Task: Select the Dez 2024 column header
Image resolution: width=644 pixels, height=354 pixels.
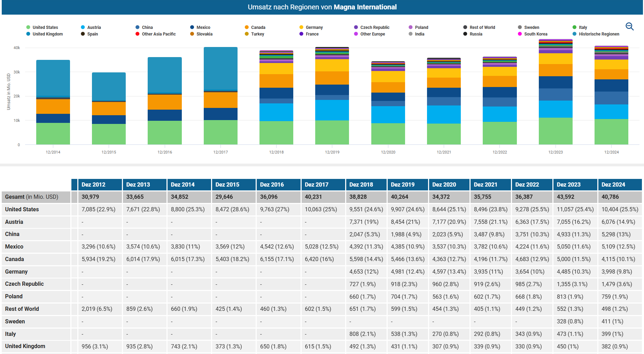Action: [613, 184]
